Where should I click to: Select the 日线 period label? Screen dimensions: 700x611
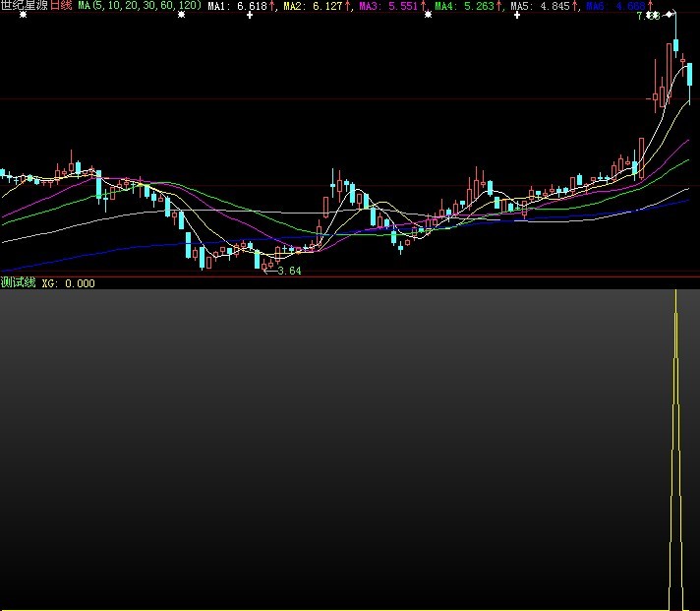point(61,5)
